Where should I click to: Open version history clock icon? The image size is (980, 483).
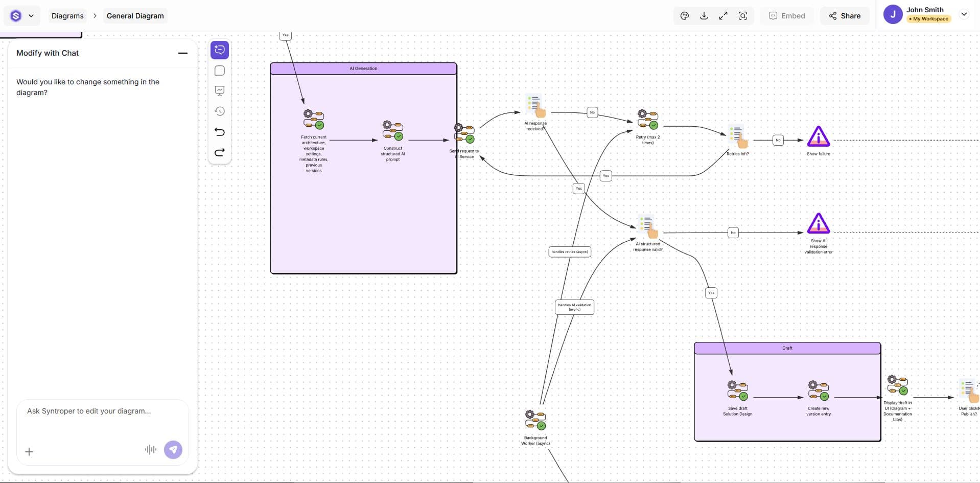(220, 111)
